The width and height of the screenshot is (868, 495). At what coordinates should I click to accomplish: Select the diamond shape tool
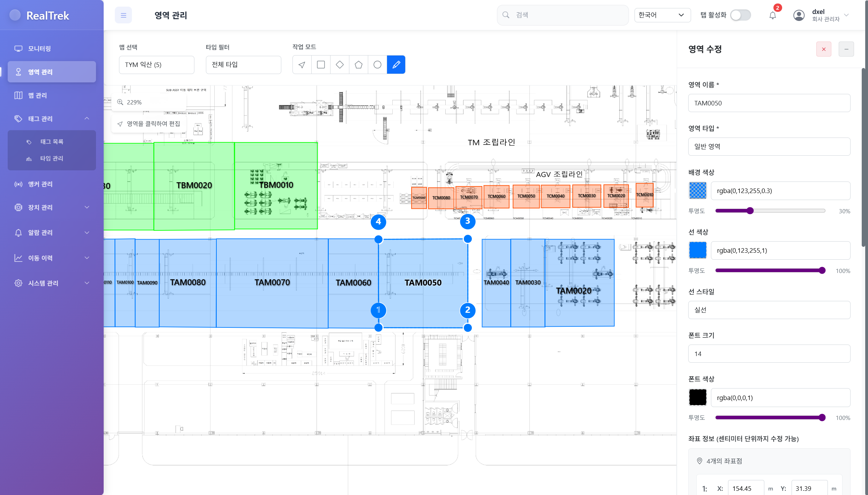pyautogui.click(x=340, y=65)
